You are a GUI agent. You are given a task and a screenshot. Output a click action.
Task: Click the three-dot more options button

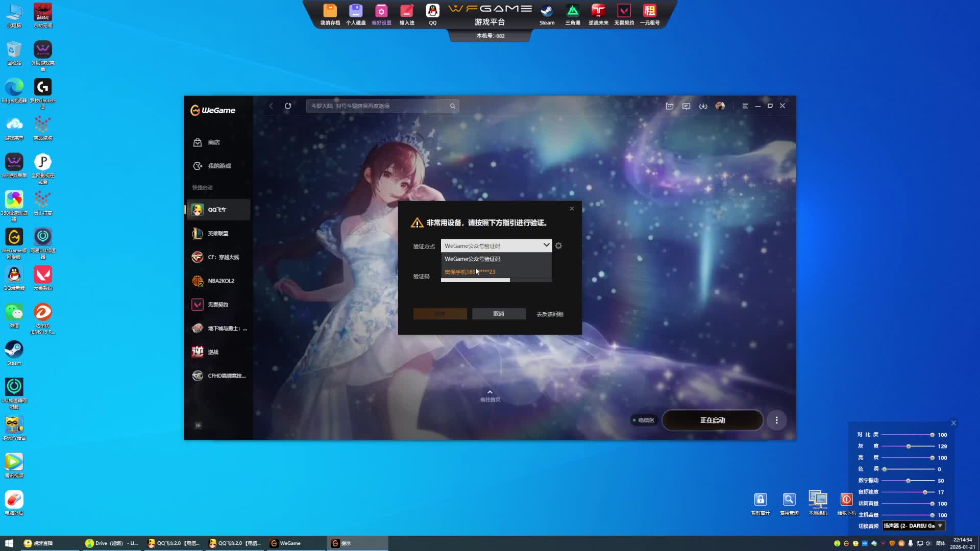coord(776,420)
